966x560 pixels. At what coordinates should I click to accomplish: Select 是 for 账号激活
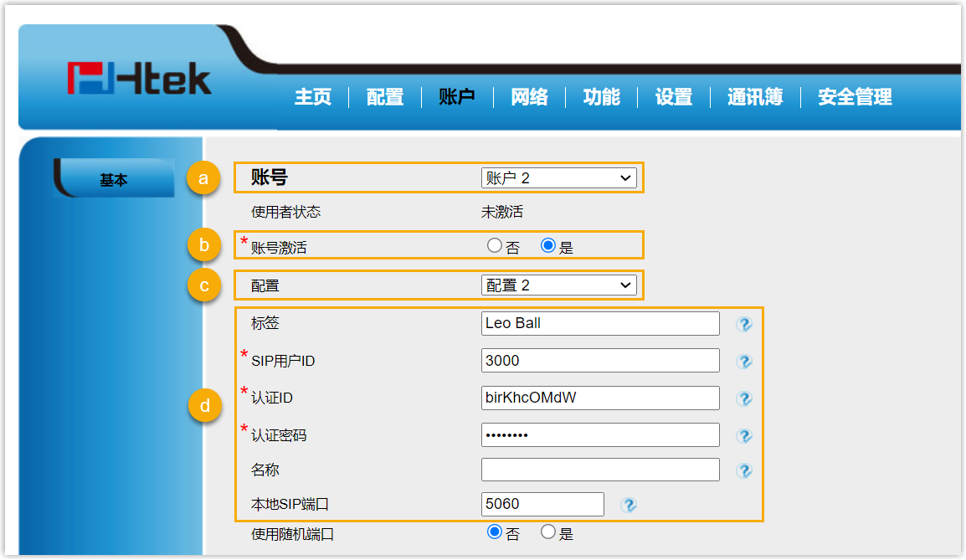pos(548,245)
